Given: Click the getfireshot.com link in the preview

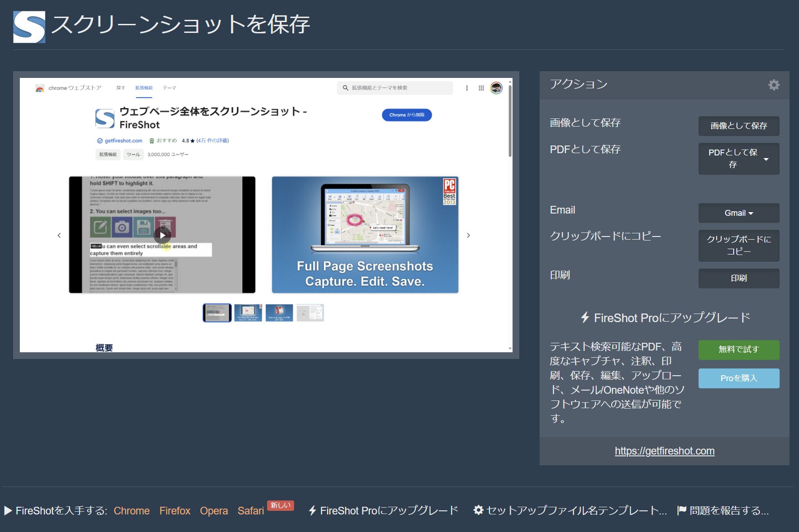Looking at the screenshot, I should click(x=123, y=141).
